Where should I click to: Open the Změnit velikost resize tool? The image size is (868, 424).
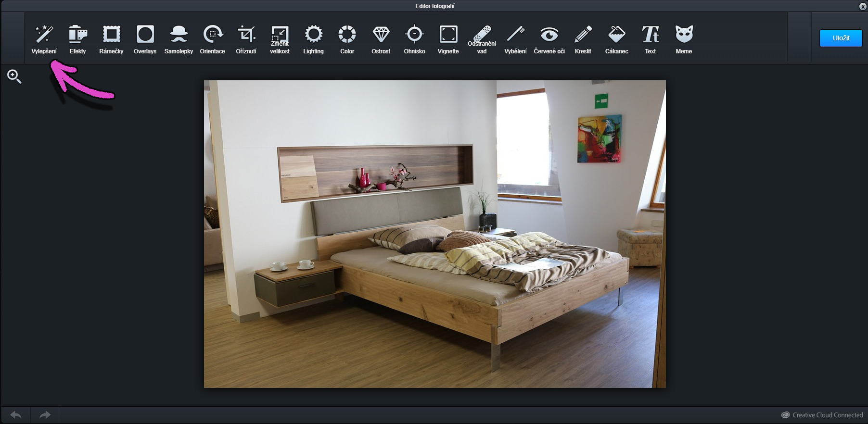[x=280, y=39]
